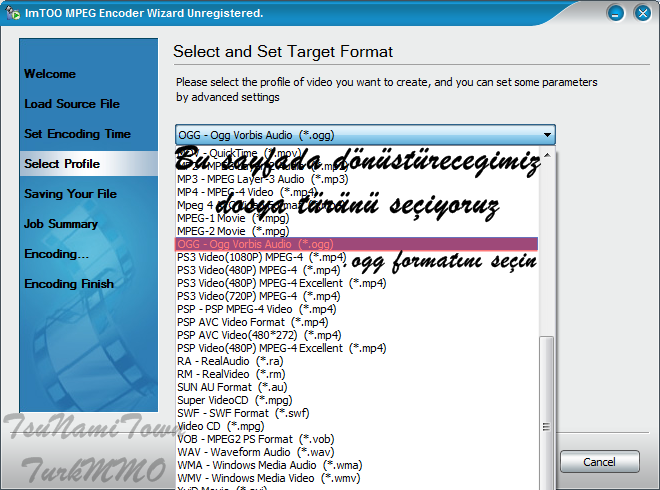Select PS3 Video(480P) MPEG-4 (*.mp4)
This screenshot has width=660, height=490.
(x=357, y=270)
